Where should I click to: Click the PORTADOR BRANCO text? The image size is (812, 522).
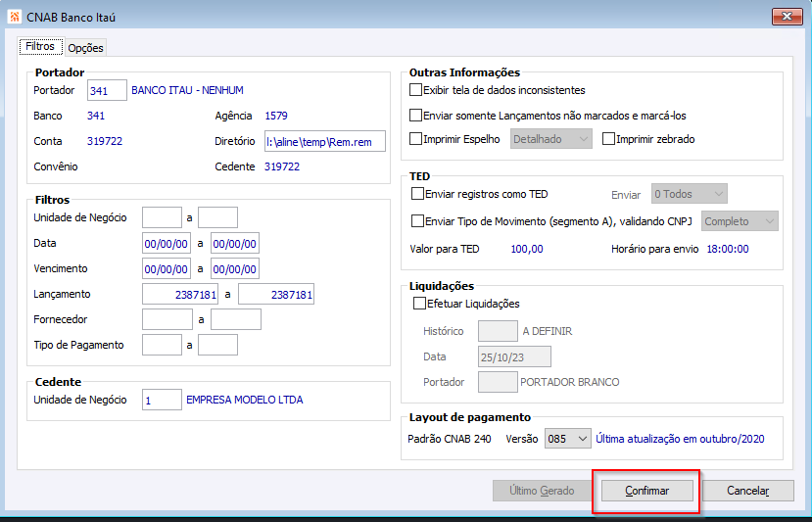(570, 382)
